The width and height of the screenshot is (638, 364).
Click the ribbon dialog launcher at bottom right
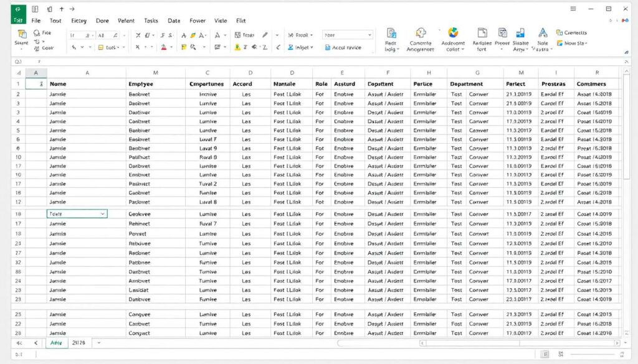tap(626, 52)
